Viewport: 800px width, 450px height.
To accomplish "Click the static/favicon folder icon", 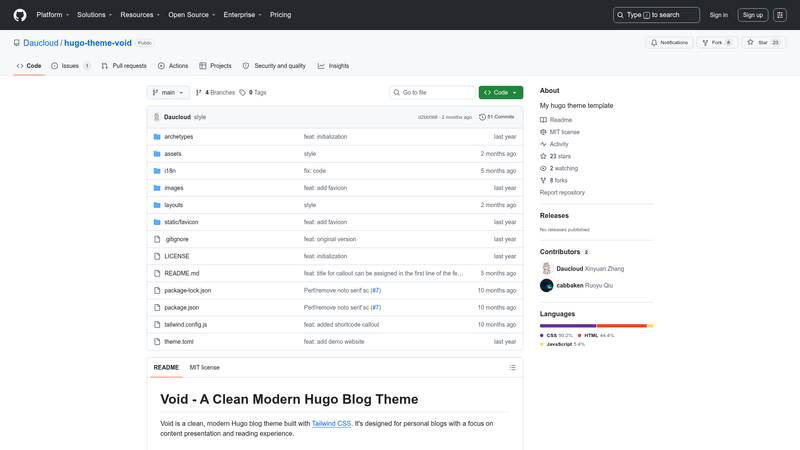I will coord(157,222).
